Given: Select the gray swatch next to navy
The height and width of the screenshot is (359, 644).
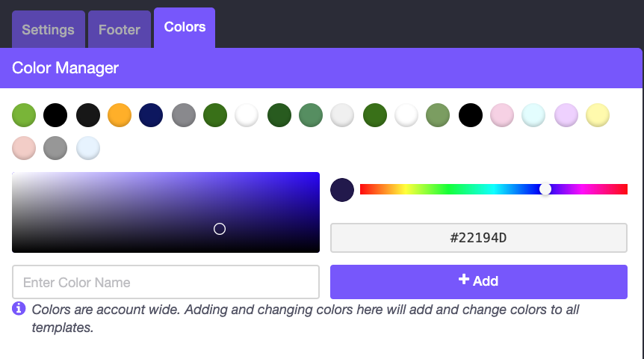Looking at the screenshot, I should [184, 115].
